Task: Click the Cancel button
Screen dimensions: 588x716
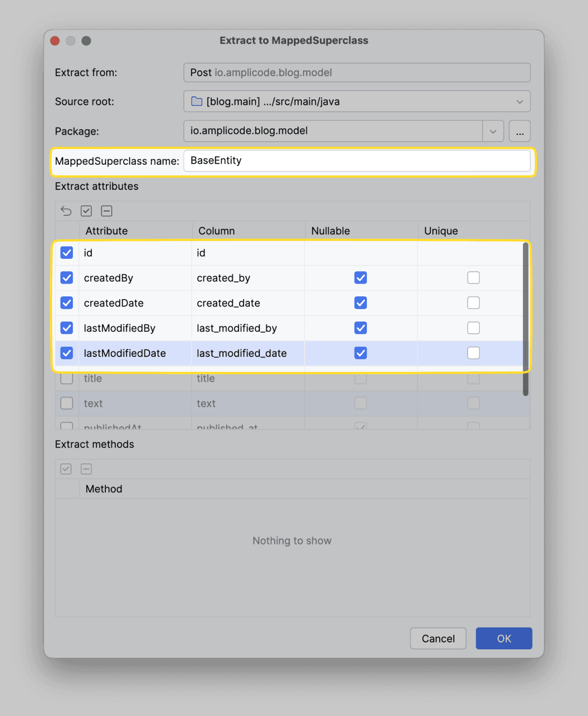Action: 438,639
